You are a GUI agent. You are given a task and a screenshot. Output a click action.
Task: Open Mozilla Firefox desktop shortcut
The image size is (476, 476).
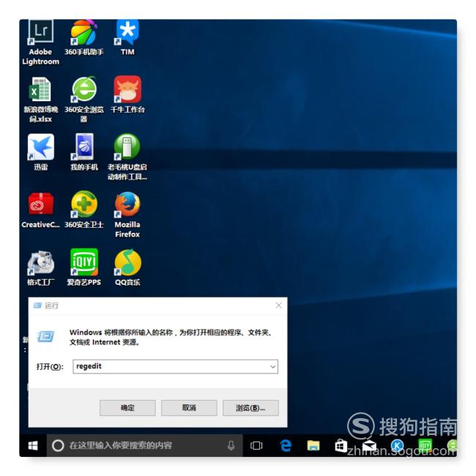(127, 215)
